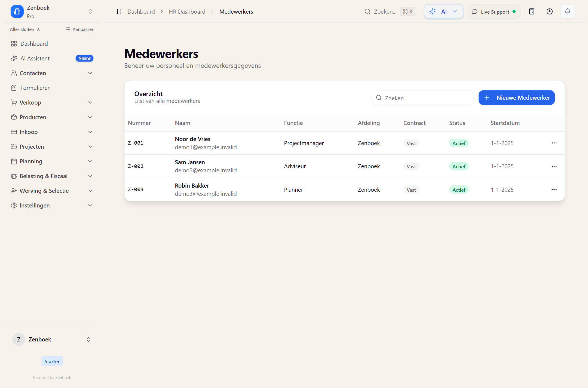Click the top bar Zoeken search box
588x388 pixels.
pos(390,11)
